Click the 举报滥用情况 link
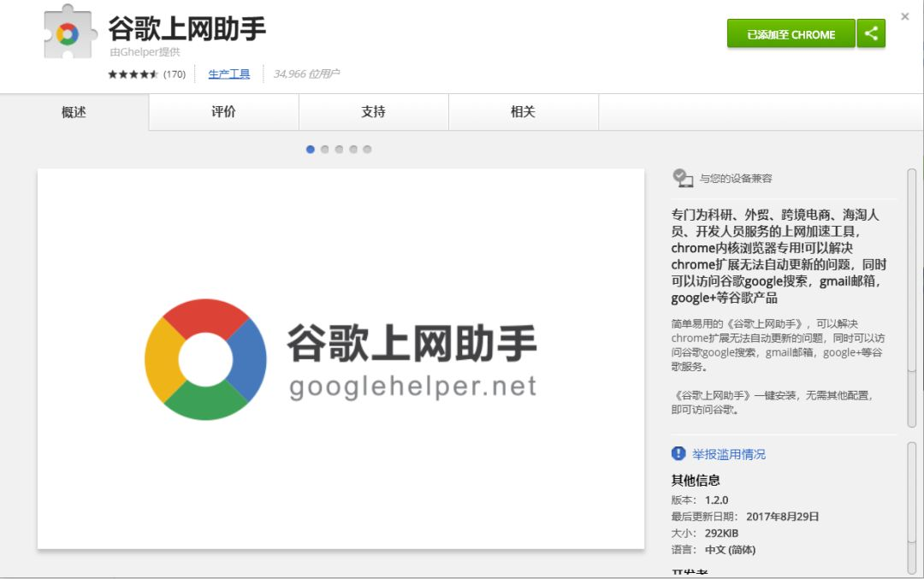 [728, 454]
